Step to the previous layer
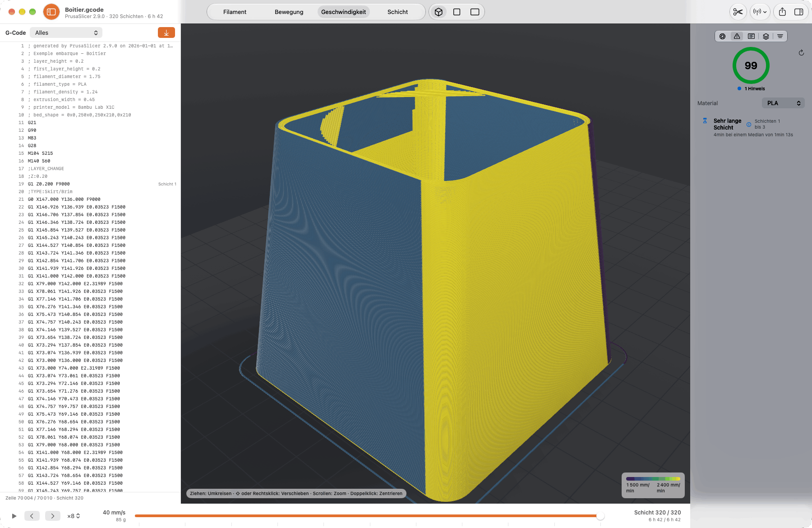 [32, 516]
